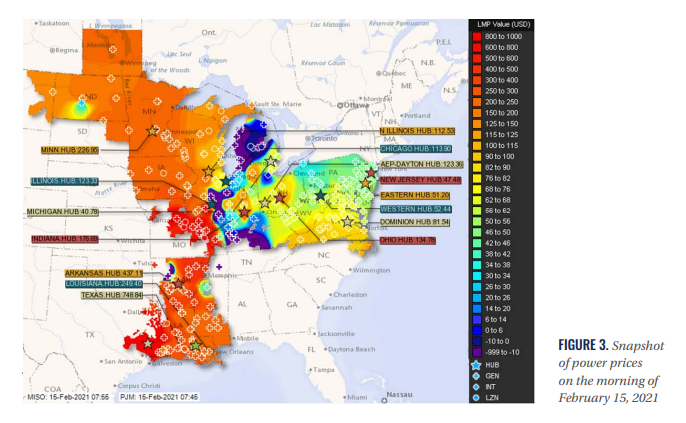Click the OHIO HUB:134.78 label
The image size is (686, 423).
[407, 240]
